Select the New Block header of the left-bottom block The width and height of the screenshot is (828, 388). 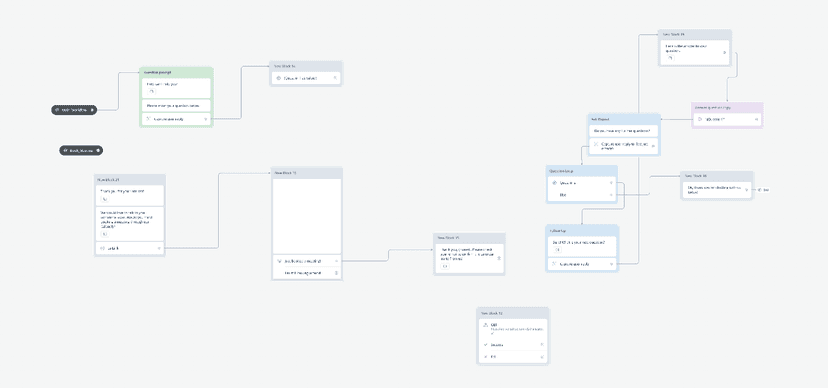tap(130, 179)
